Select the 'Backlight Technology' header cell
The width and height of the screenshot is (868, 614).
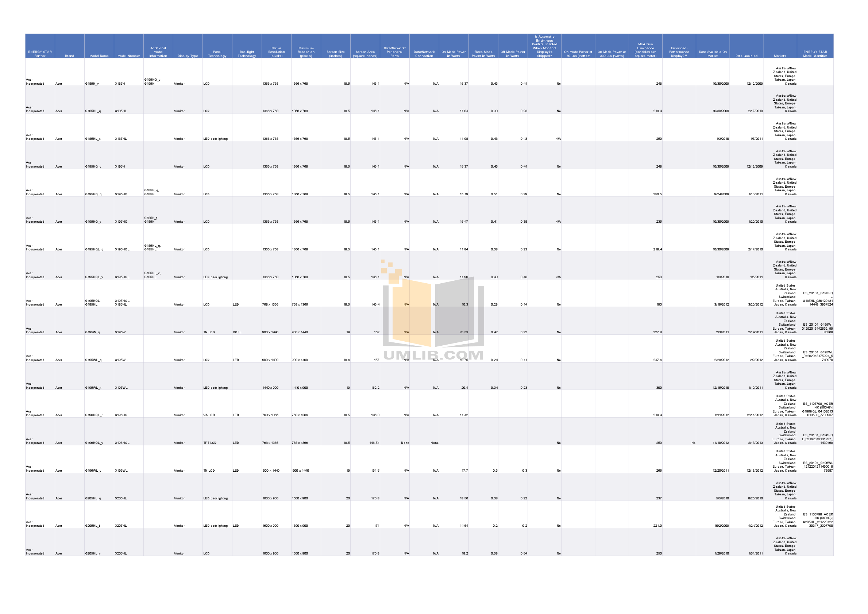click(247, 54)
